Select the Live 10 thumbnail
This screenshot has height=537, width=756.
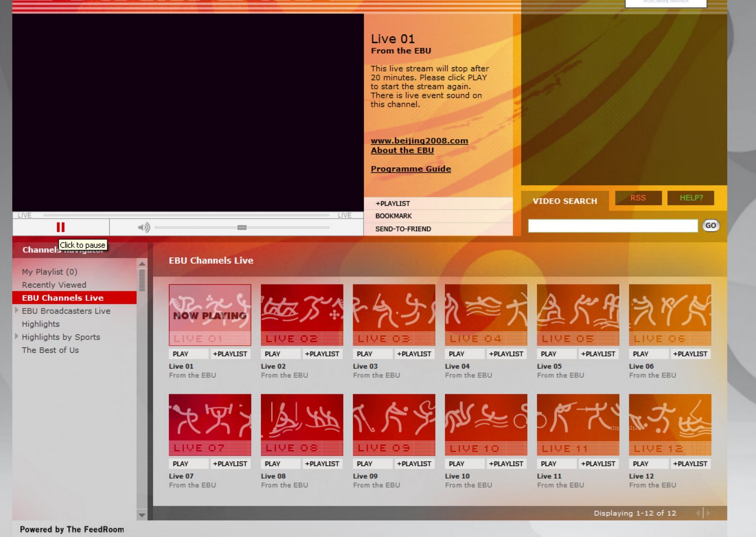pos(486,425)
